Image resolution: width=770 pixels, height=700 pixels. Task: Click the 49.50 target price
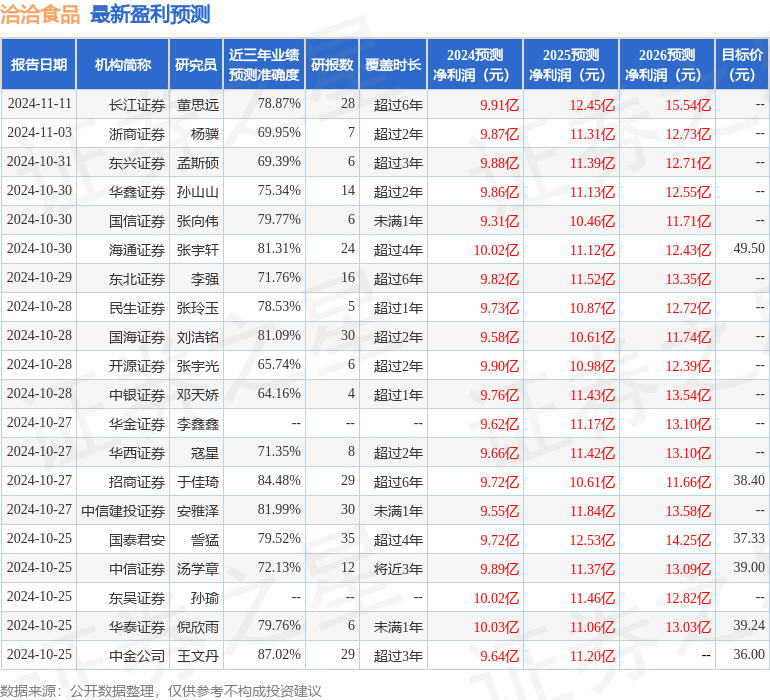click(x=749, y=249)
